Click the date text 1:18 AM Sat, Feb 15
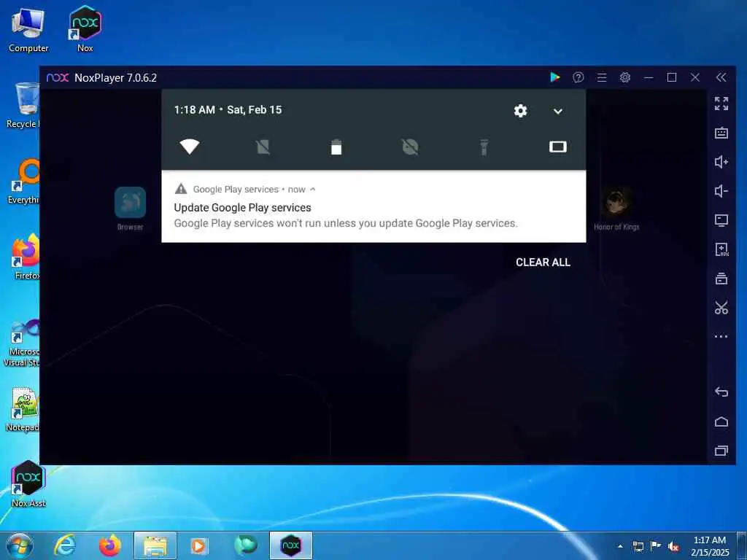The image size is (747, 560). coord(228,110)
